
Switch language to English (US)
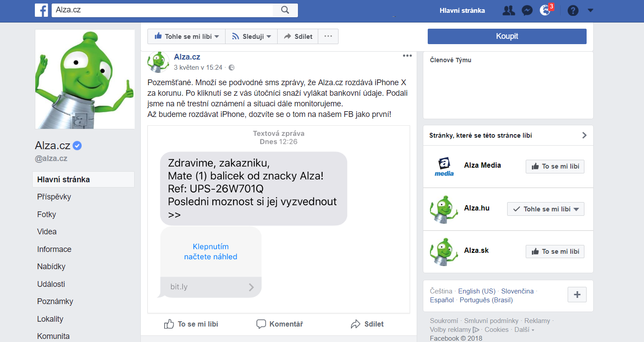coord(477,291)
